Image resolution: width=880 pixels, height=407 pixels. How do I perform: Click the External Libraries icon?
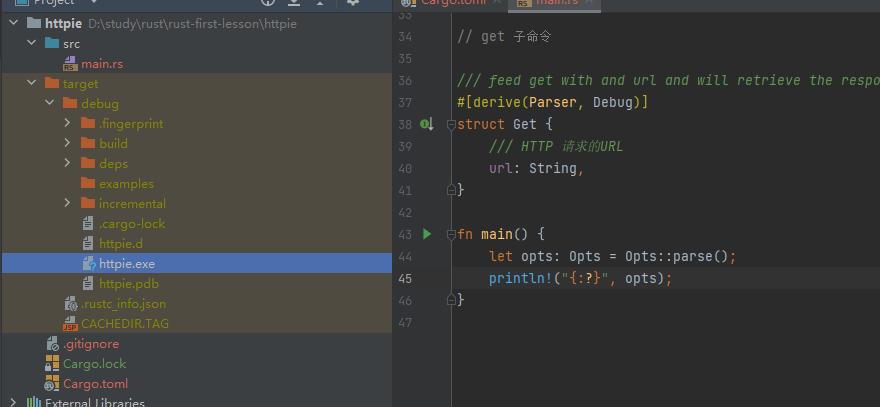point(34,403)
